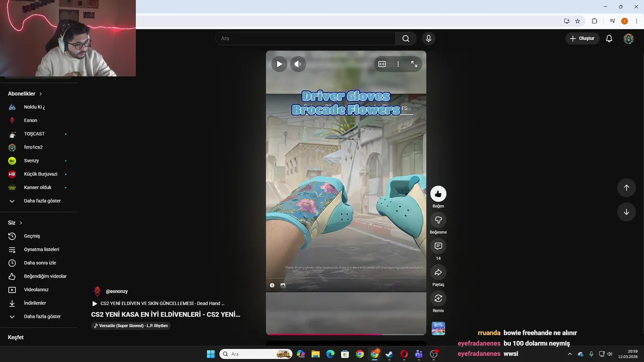Open the clock showing 20:59
644x362 pixels.
(x=628, y=354)
